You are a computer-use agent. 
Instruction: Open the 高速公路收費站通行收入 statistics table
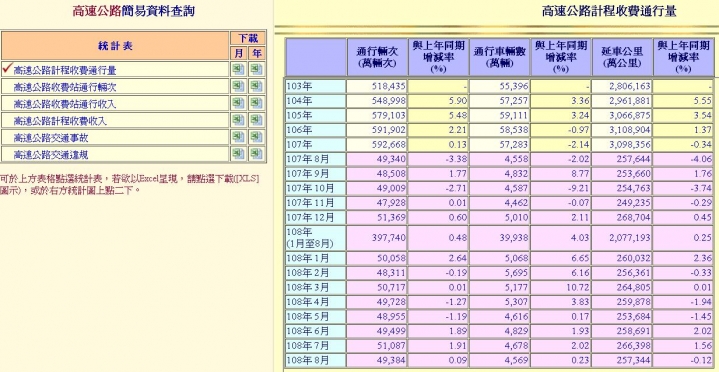click(x=65, y=104)
